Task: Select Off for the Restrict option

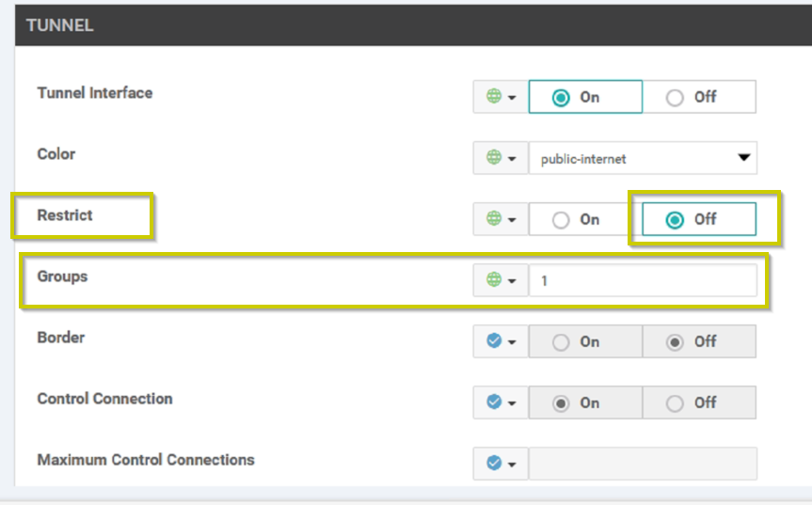Action: tap(699, 219)
